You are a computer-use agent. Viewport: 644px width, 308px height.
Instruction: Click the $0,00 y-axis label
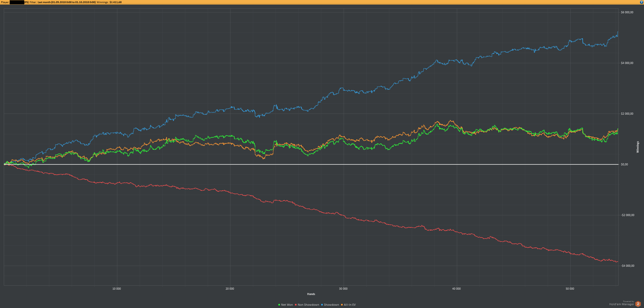(x=624, y=164)
